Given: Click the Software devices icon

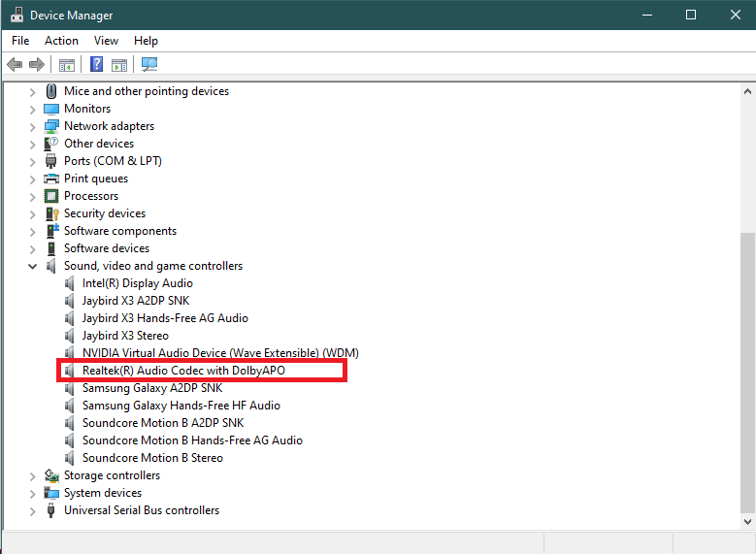Looking at the screenshot, I should click(x=51, y=248).
